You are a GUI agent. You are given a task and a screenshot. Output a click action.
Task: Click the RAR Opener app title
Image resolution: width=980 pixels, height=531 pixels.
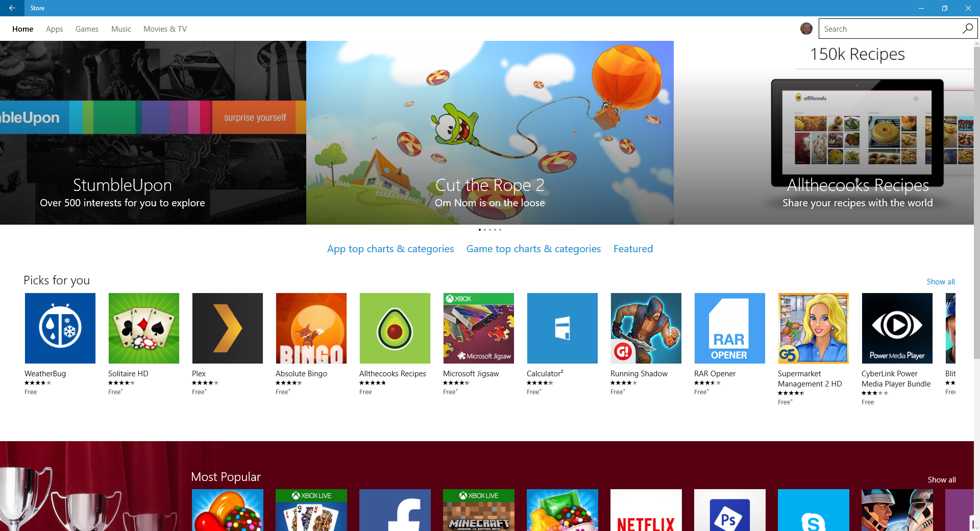(x=715, y=374)
